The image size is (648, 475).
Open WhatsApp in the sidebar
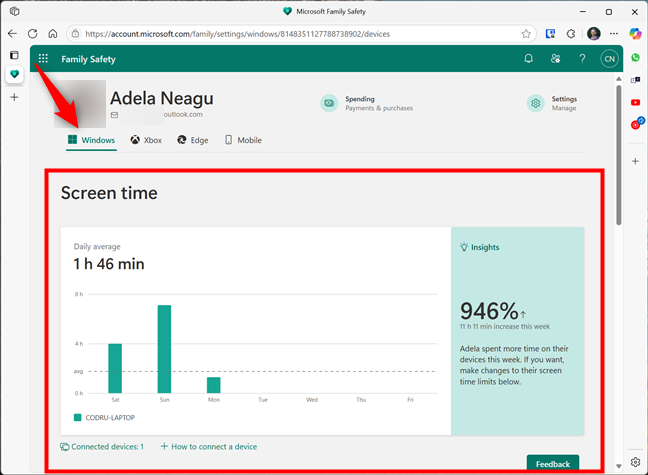[x=636, y=57]
